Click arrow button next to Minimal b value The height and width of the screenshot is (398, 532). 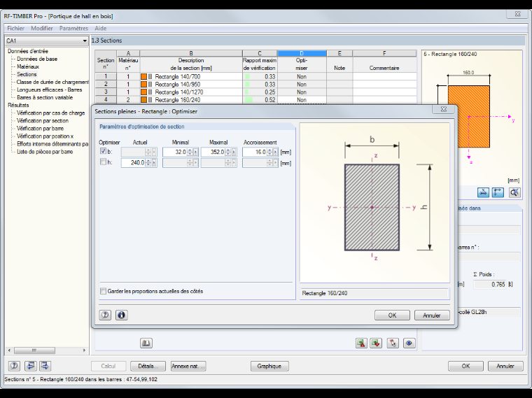[196, 152]
